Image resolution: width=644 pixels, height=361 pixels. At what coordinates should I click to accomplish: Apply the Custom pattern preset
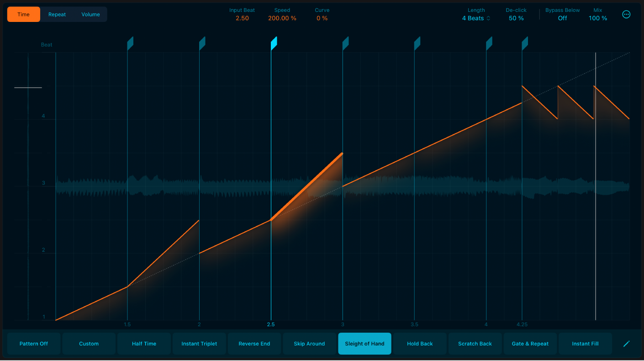coord(89,344)
